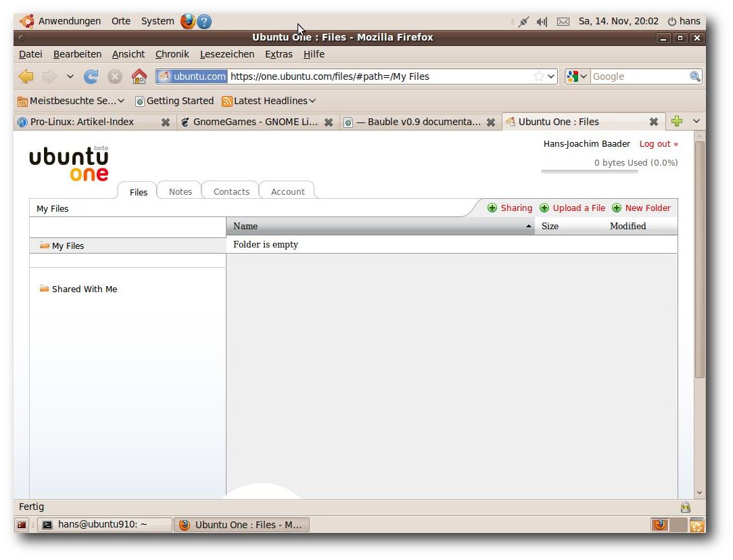Open the Anwendungen panel menu
This screenshot has width=733, height=560.
tap(70, 21)
